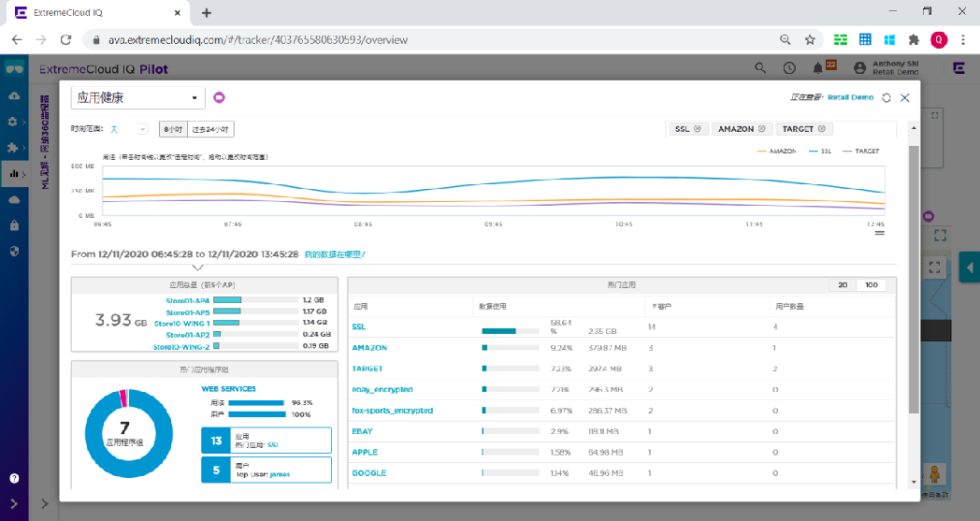980x521 pixels.
Task: Refresh the application health dialog
Action: (886, 97)
